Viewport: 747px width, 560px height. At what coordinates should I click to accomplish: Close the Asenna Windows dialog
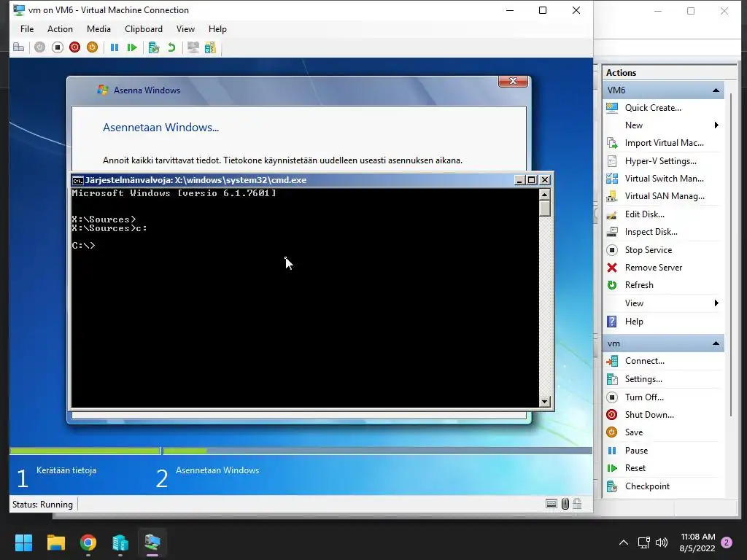513,82
